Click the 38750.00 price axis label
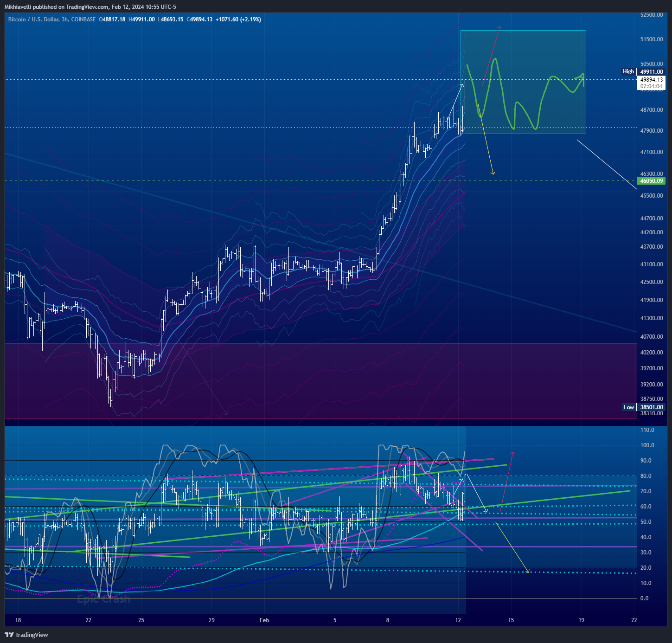The height and width of the screenshot is (643, 672). click(652, 399)
